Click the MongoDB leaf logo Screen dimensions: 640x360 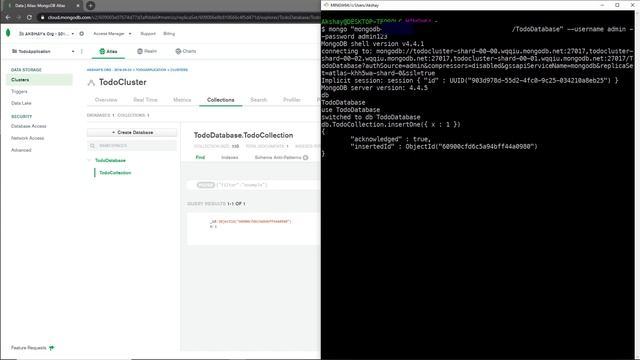8,33
